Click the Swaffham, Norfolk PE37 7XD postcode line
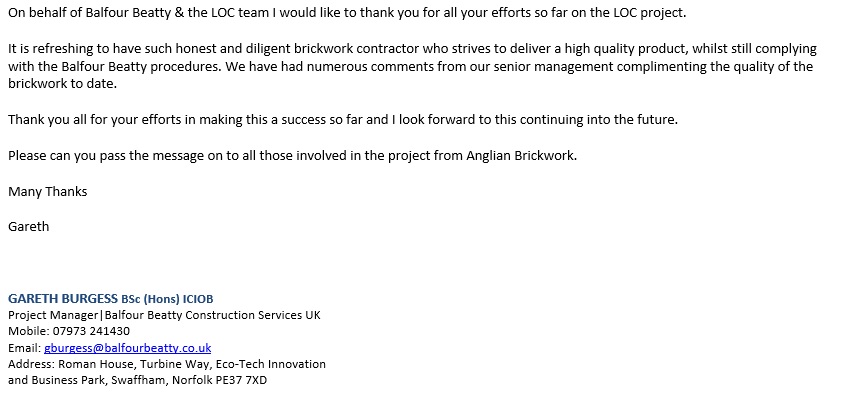 (x=137, y=380)
